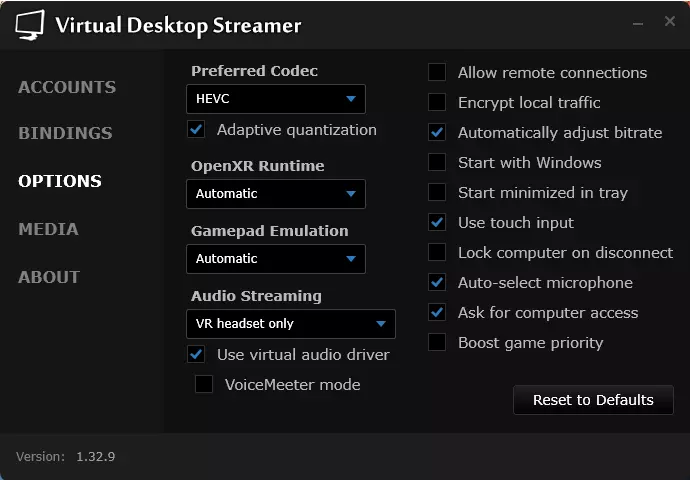Open the ABOUT page

pyautogui.click(x=49, y=277)
